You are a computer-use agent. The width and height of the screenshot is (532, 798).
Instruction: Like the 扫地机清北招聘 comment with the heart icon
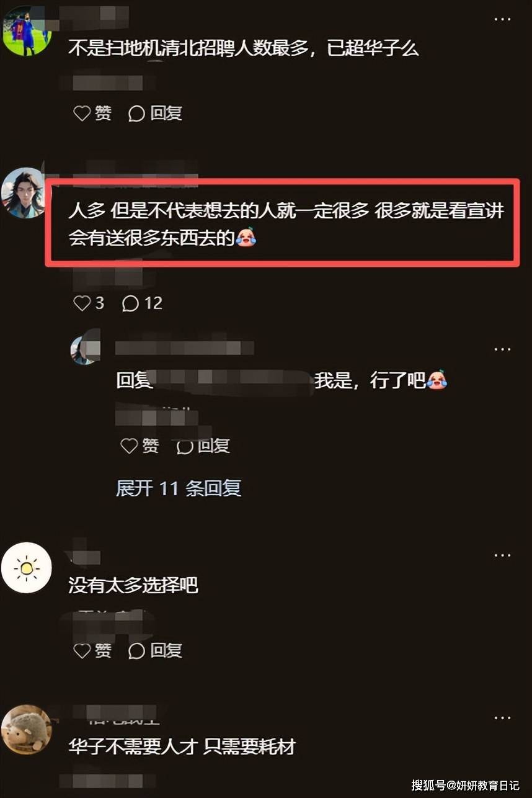(x=92, y=114)
